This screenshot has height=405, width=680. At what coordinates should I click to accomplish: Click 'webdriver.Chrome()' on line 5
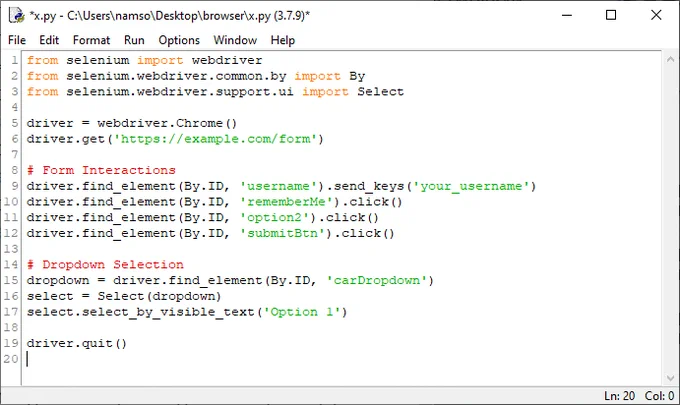[167, 124]
